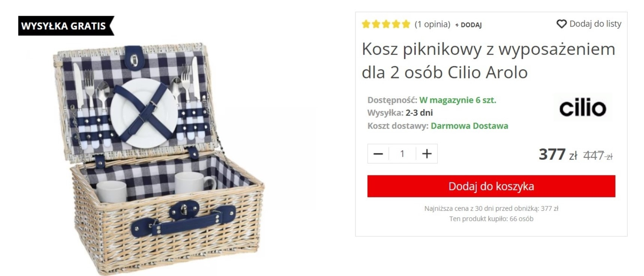This screenshot has width=644, height=276.
Task: Increase quantity with the plus icon
Action: 427,154
